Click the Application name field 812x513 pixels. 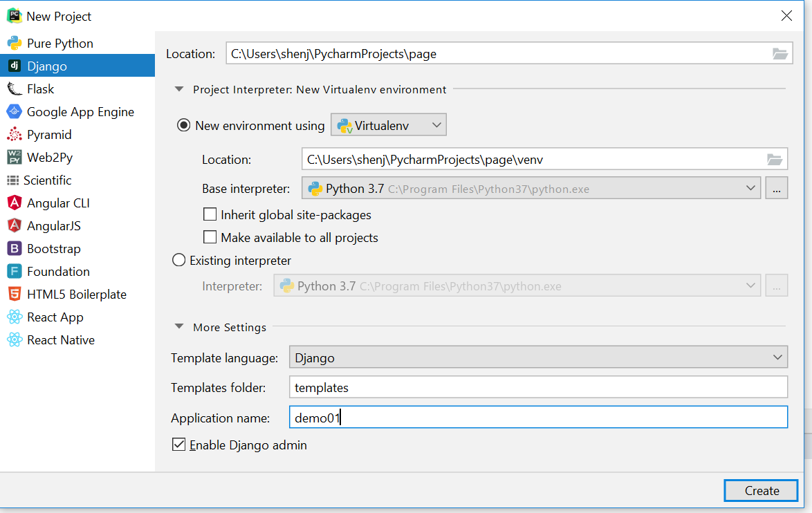point(539,417)
